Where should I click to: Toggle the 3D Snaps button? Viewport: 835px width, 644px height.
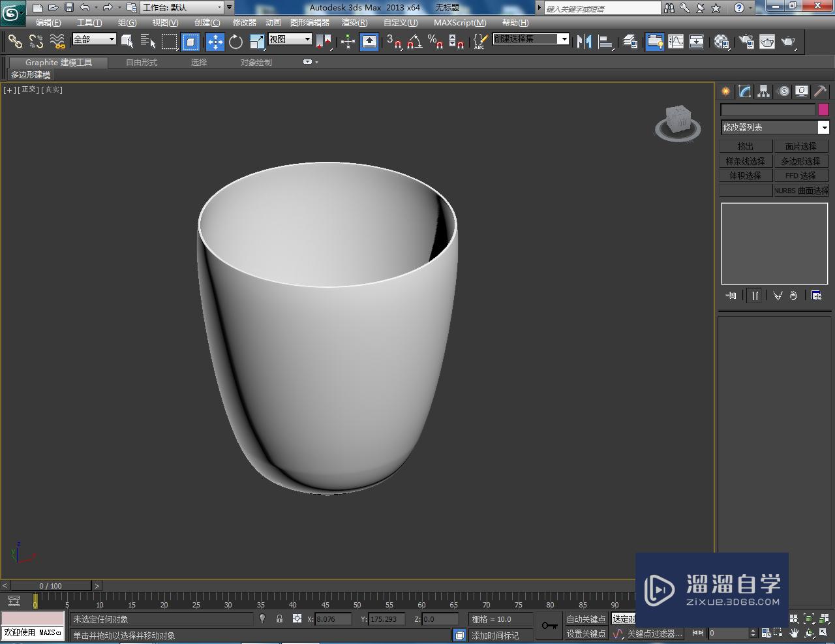[393, 41]
